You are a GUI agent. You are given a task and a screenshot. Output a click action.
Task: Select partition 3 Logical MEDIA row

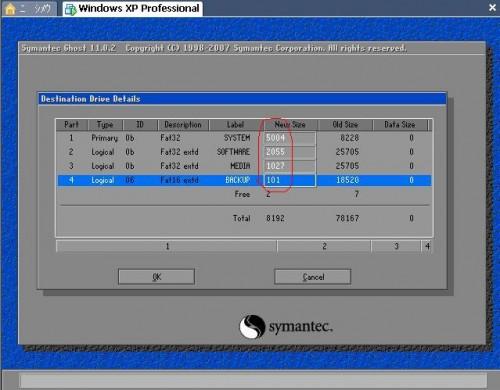[244, 166]
